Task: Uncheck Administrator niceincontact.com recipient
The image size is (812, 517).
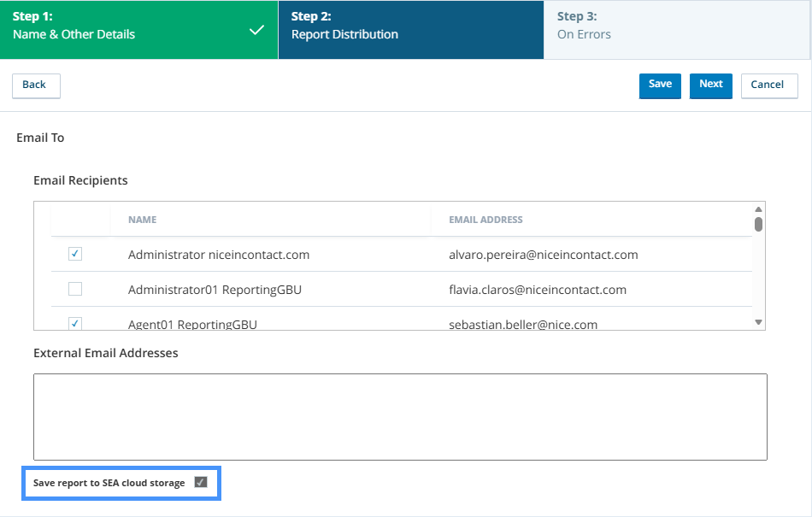Action: coord(75,254)
